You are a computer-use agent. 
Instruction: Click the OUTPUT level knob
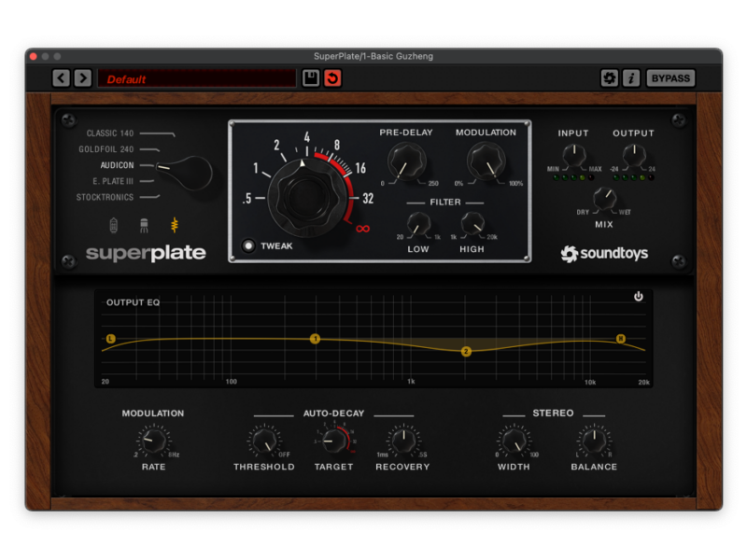point(634,156)
